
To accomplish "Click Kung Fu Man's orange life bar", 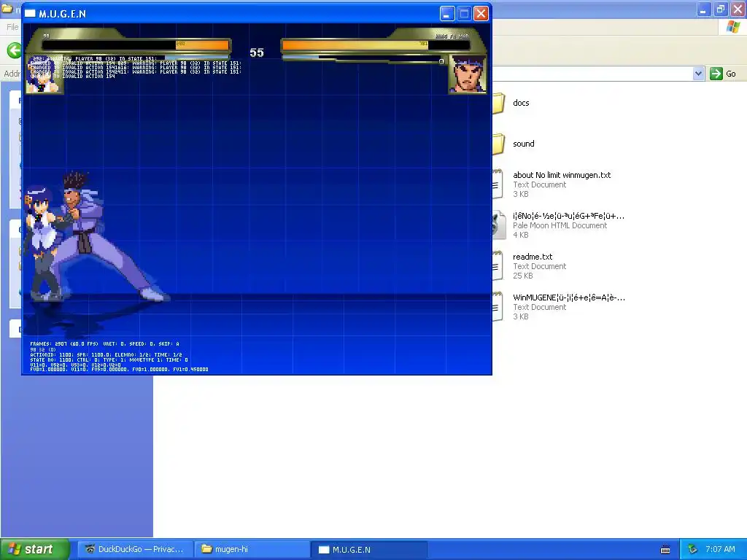I will tap(355, 45).
